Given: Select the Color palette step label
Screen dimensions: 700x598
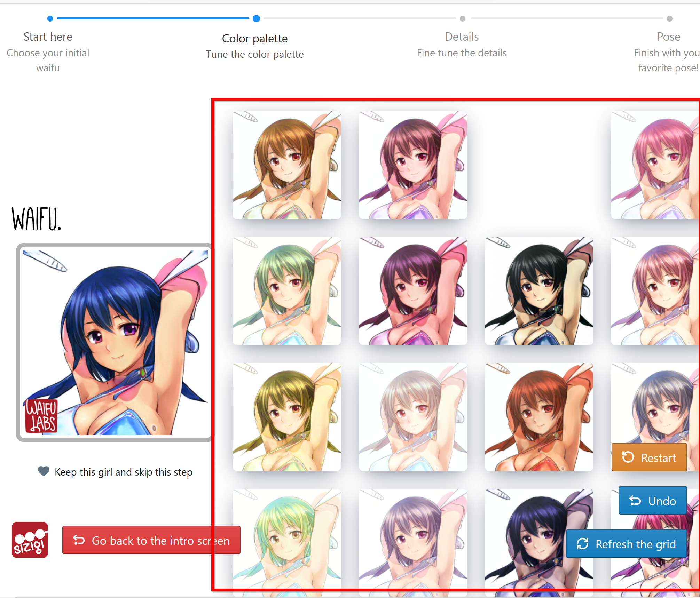Looking at the screenshot, I should (x=255, y=38).
